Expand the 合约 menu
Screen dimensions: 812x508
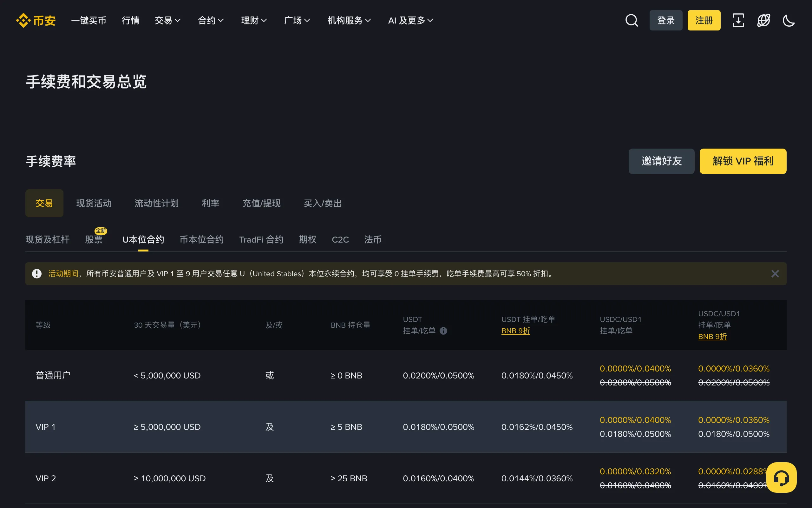click(x=211, y=21)
